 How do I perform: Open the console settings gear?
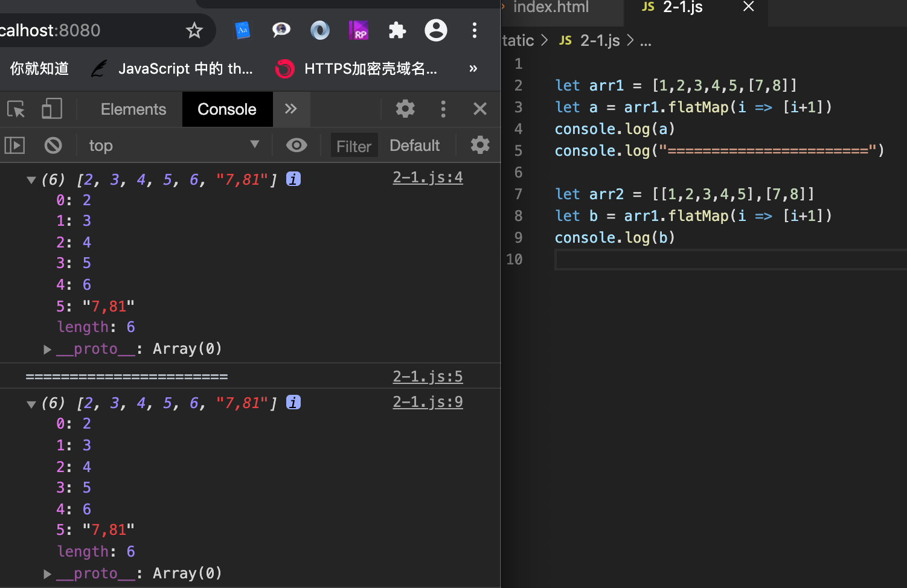[x=480, y=145]
